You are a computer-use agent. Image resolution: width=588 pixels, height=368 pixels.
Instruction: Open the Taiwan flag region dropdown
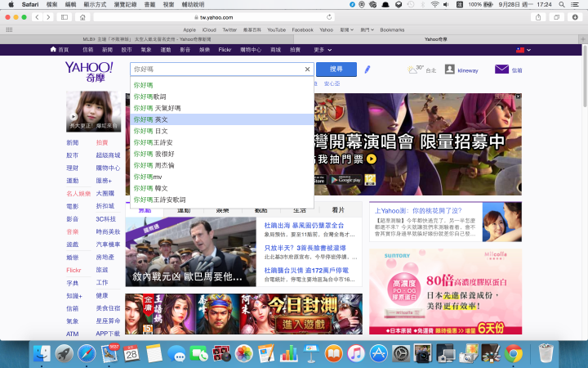coord(523,50)
